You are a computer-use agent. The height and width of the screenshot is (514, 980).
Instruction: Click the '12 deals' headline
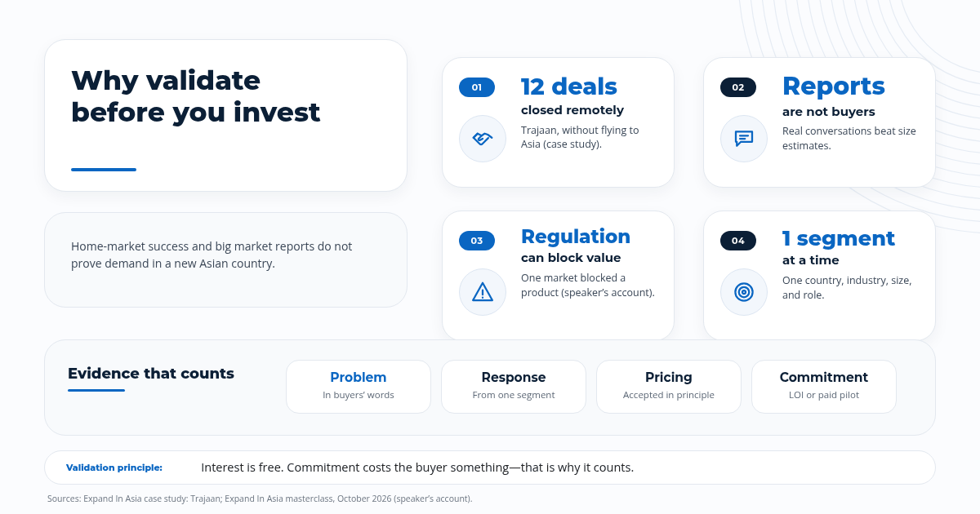[x=569, y=86]
